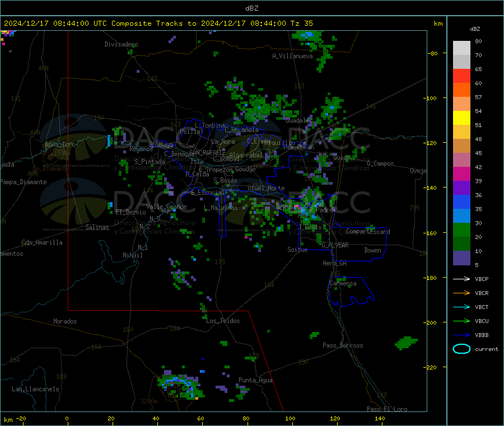Click the cyan VBCT arrow legend icon
Viewport: 504px width, 426px height.
click(461, 307)
